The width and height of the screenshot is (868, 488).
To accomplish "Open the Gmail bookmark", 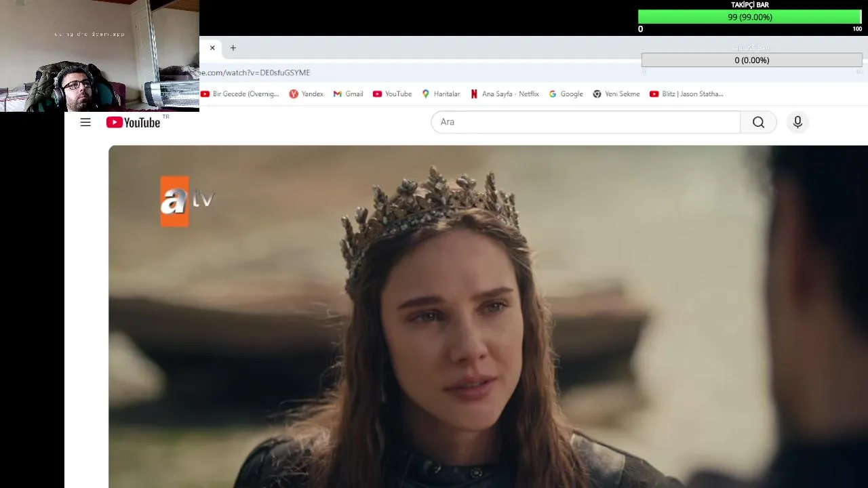I will click(x=348, y=94).
